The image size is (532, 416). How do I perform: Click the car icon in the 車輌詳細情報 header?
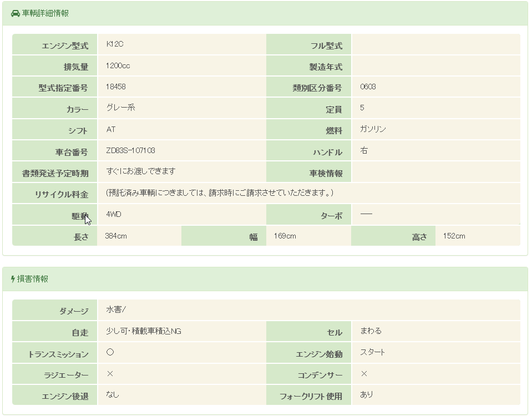pos(16,13)
